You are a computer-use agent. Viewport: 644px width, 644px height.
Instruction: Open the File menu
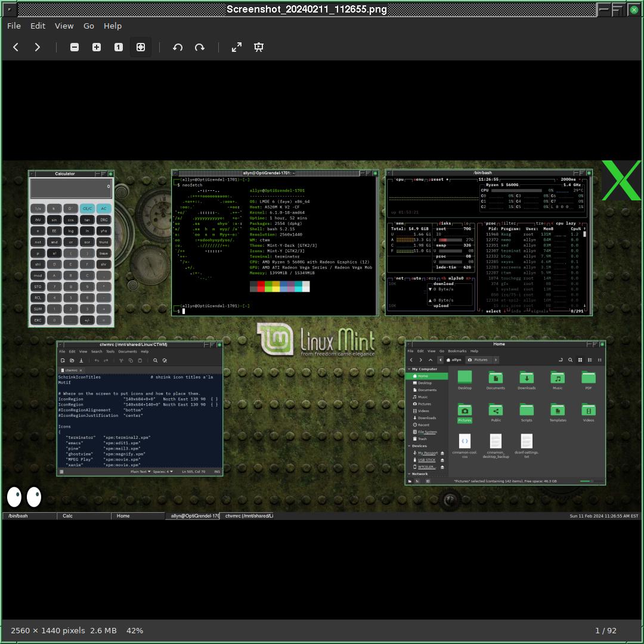14,26
